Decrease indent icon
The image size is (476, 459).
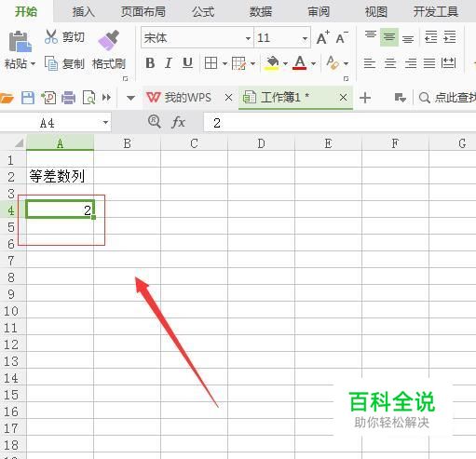(x=431, y=37)
